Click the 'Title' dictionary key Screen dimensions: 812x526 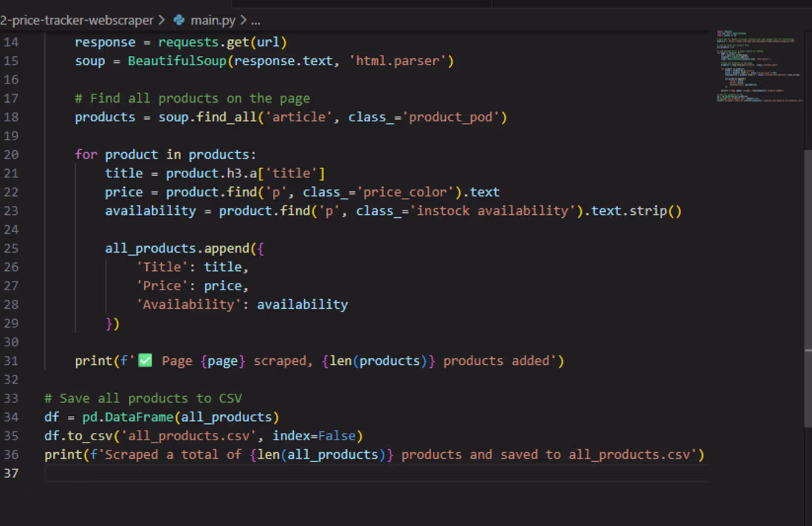(x=162, y=267)
